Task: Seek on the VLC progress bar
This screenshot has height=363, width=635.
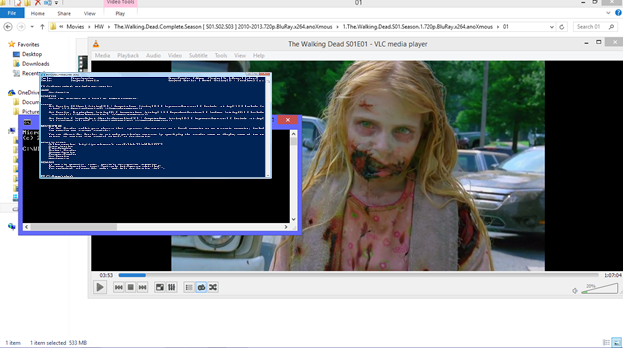Action: pyautogui.click(x=358, y=275)
